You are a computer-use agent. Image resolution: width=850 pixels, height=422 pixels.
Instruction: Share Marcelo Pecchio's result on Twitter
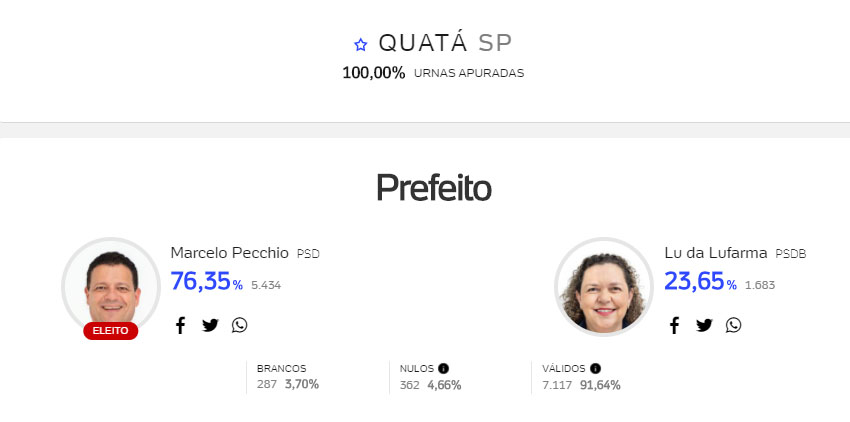[210, 325]
